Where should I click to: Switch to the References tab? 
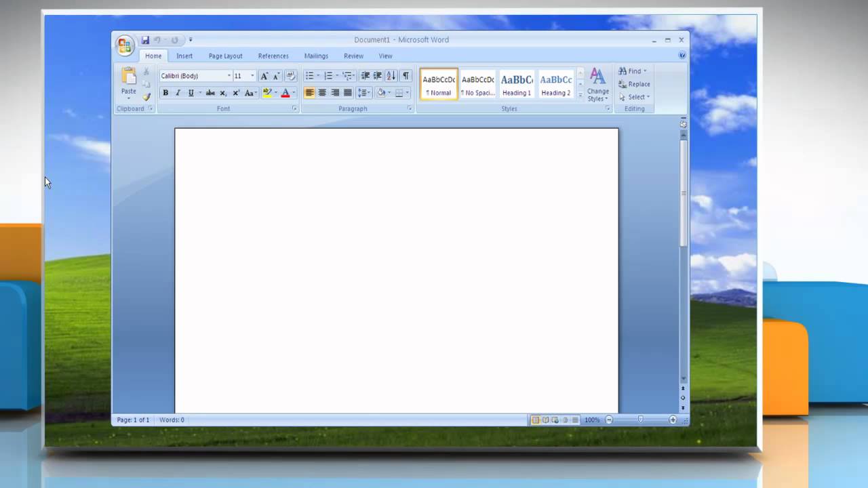pyautogui.click(x=273, y=56)
